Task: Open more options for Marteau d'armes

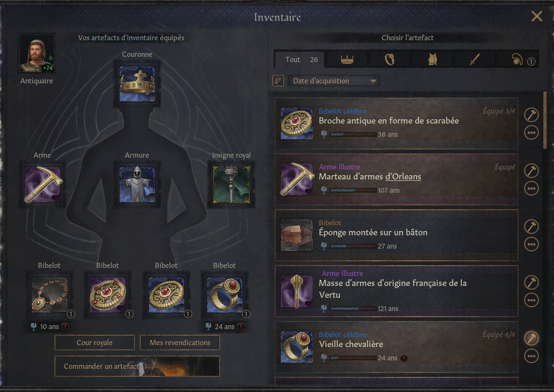Action: 531,188
